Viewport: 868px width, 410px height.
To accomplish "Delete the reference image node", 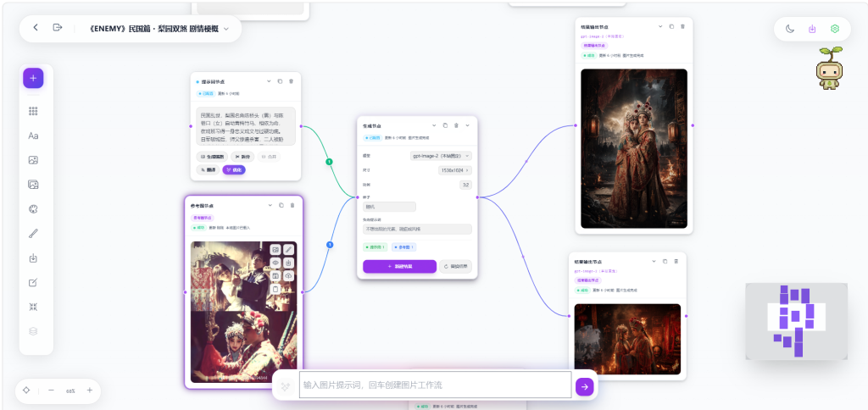I will [292, 205].
